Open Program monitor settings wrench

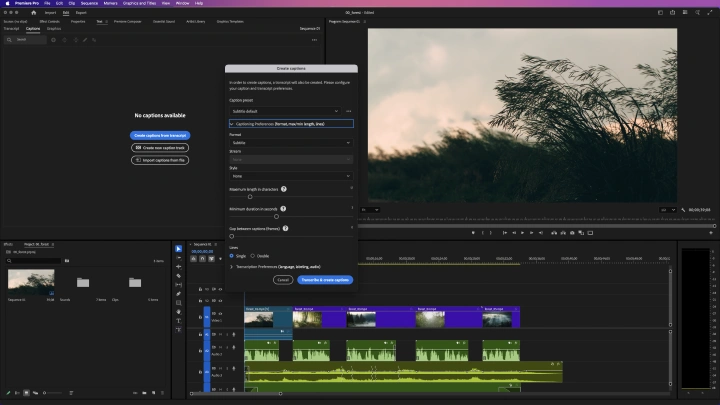point(683,210)
